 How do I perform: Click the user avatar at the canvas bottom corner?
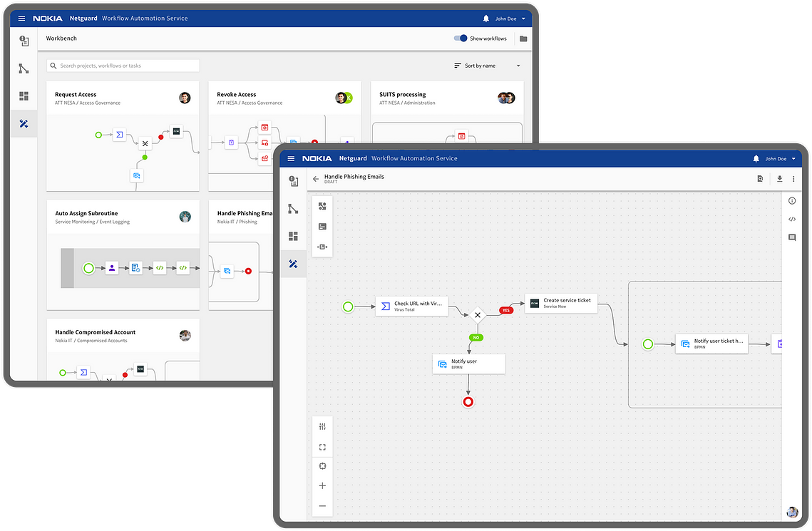[x=792, y=512]
